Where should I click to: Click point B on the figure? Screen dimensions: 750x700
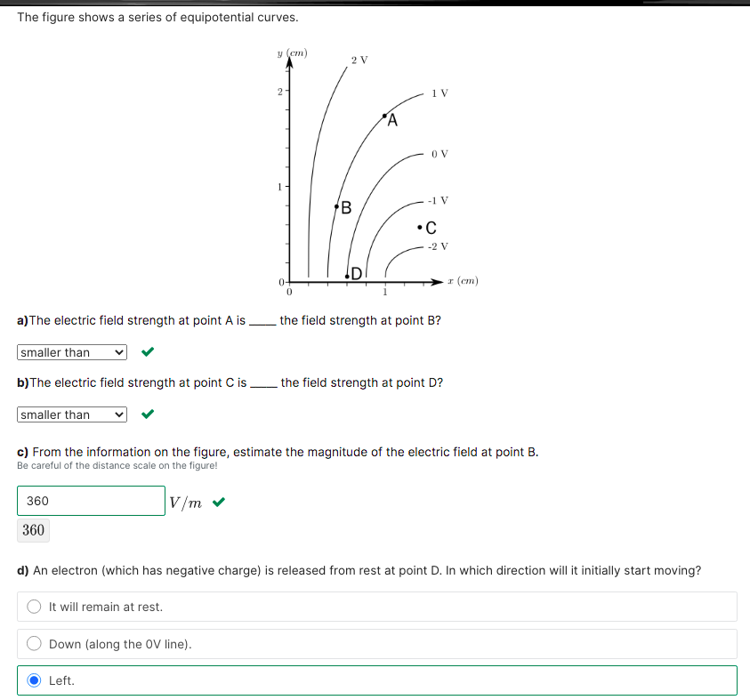point(336,206)
